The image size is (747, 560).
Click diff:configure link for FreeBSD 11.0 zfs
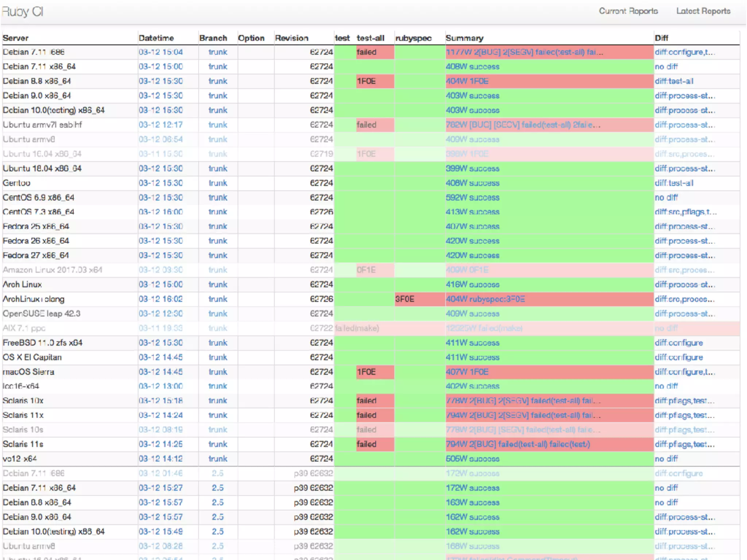(678, 343)
